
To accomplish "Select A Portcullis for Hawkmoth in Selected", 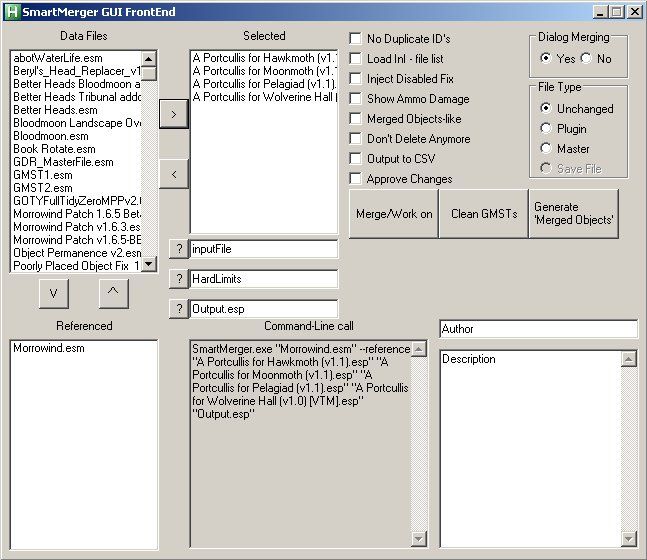I will 264,58.
